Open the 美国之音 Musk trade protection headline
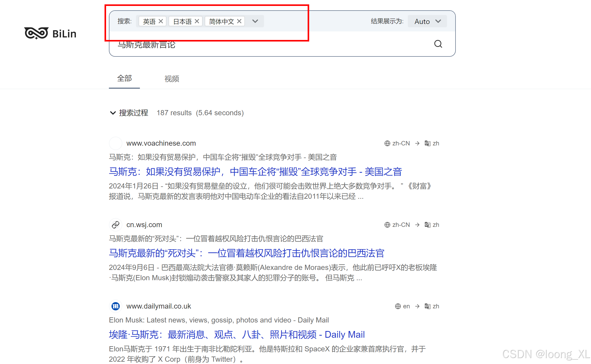The image size is (591, 364). tap(255, 172)
